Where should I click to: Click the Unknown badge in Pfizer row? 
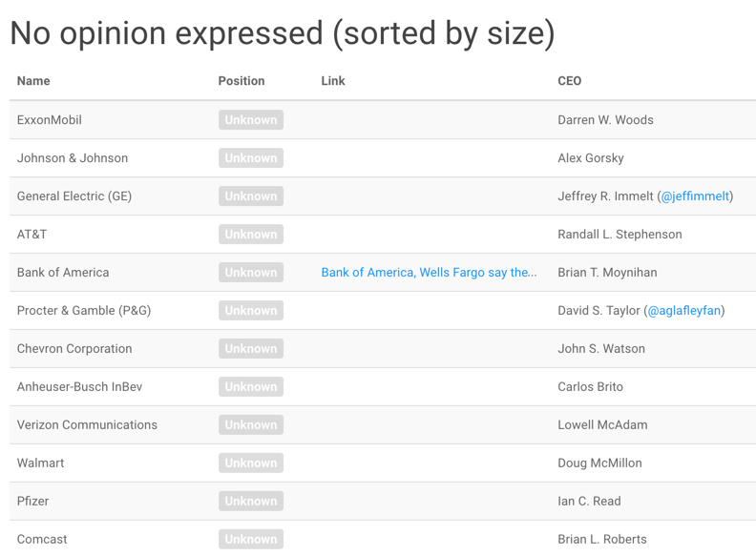251,502
